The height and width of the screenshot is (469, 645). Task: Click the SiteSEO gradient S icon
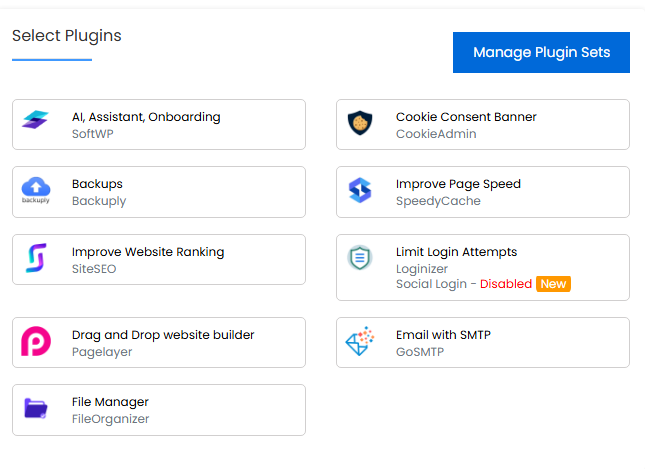[36, 258]
